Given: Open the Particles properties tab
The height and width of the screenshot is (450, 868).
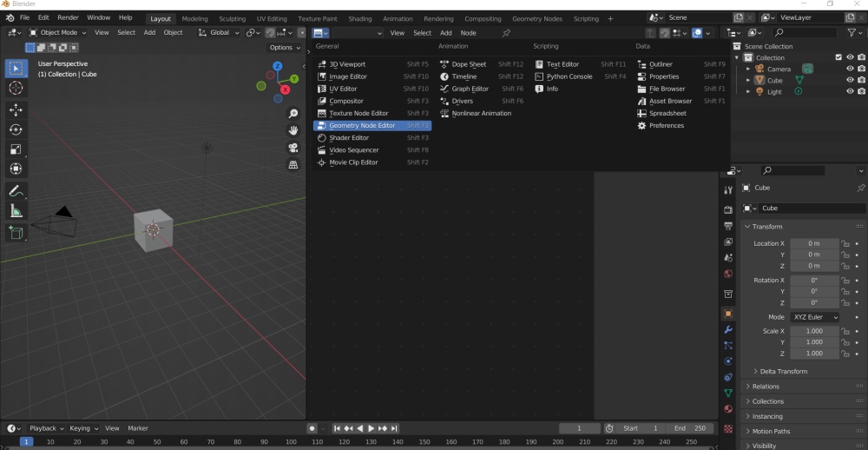Looking at the screenshot, I should pyautogui.click(x=728, y=345).
